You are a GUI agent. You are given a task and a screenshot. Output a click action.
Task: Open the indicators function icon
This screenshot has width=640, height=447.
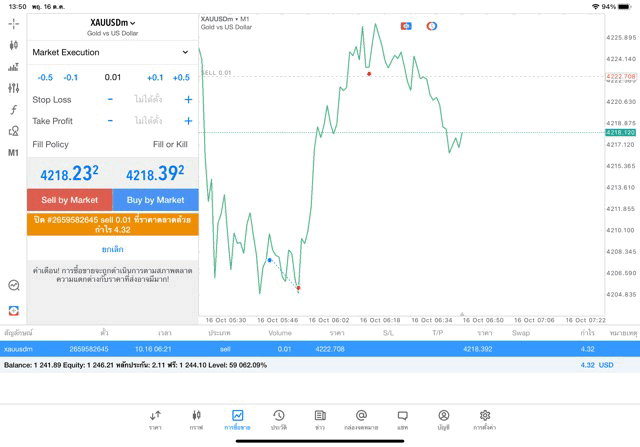(14, 109)
